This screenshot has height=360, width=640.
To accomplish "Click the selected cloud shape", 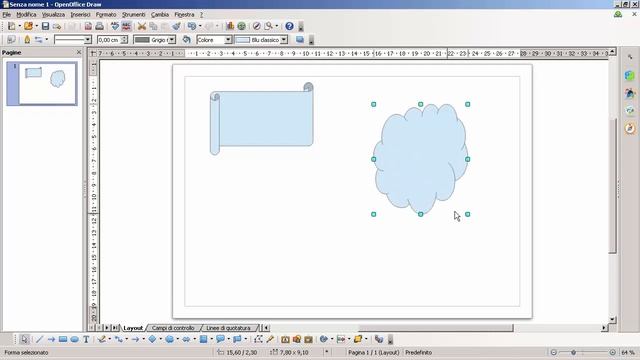I will click(x=420, y=159).
